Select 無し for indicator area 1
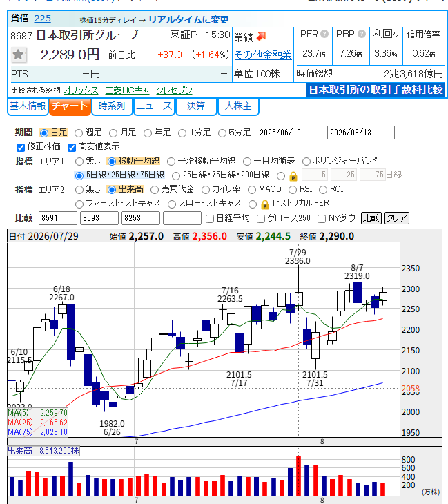The width and height of the screenshot is (448, 504). click(x=79, y=162)
